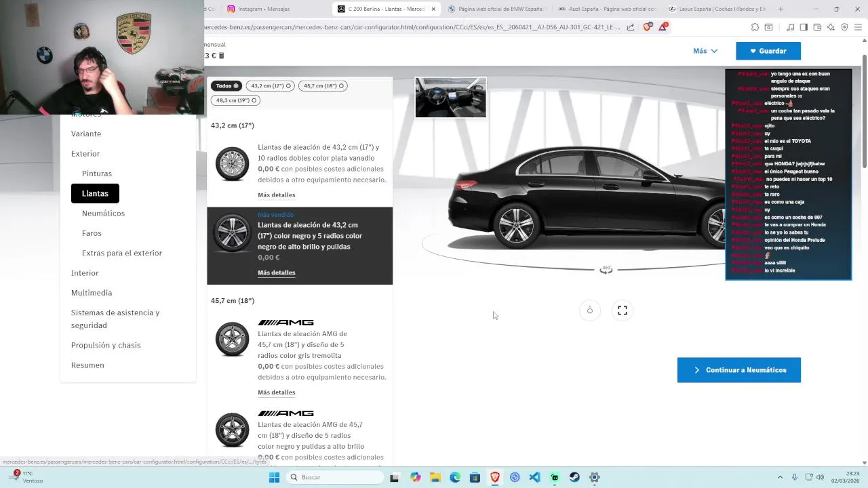Click the interior view thumbnail
The image size is (868, 488).
(450, 97)
